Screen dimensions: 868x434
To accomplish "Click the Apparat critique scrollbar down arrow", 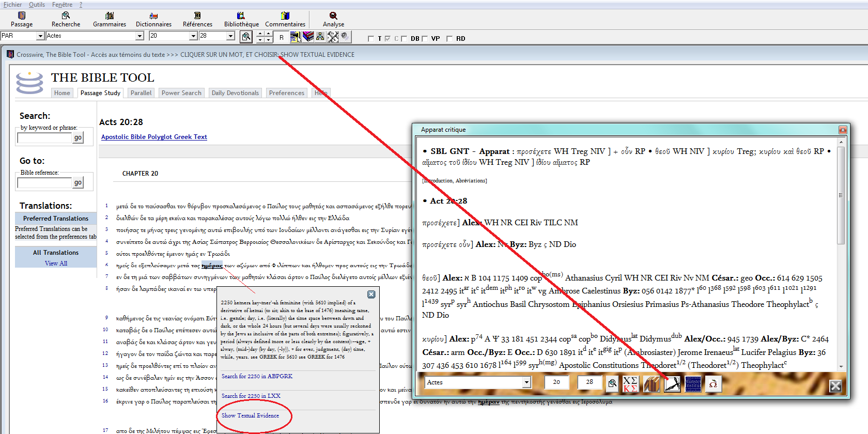I will (x=841, y=366).
